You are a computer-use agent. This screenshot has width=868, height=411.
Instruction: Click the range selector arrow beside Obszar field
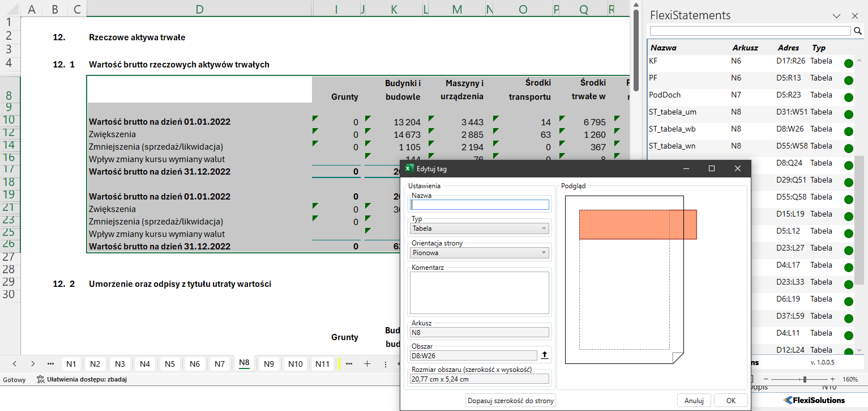[x=545, y=355]
